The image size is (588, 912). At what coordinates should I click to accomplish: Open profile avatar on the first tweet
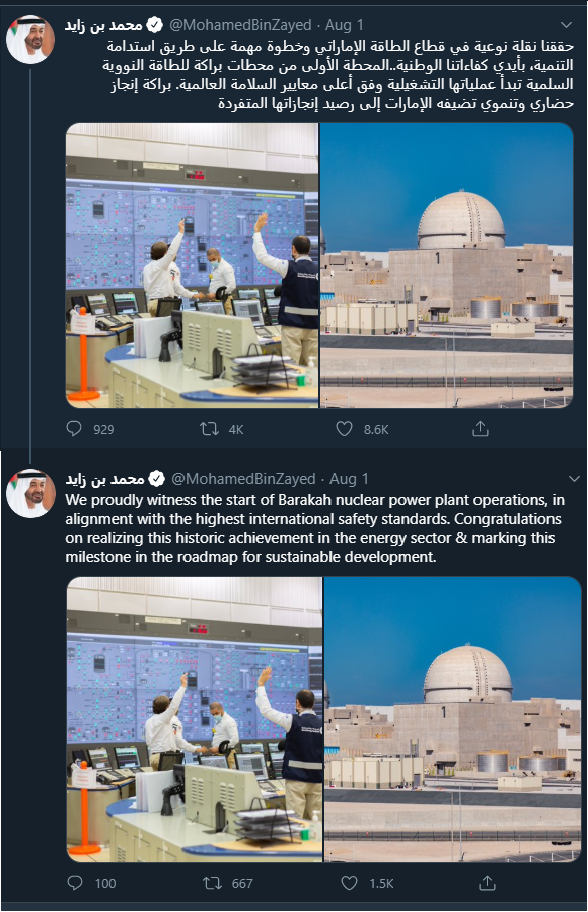(30, 40)
